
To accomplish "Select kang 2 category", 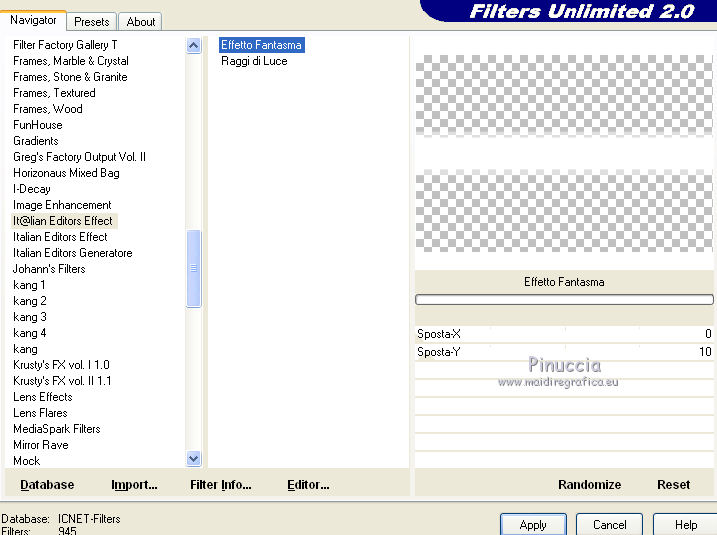I will tap(30, 301).
